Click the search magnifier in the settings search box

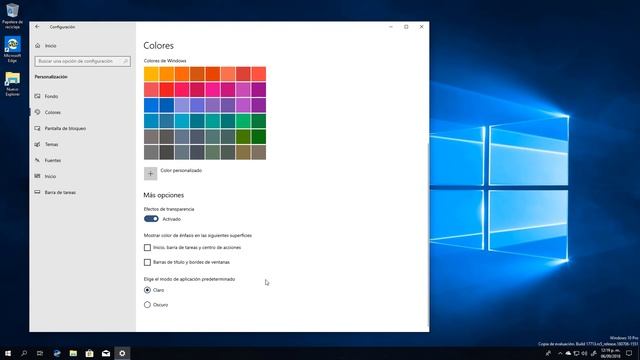[x=125, y=61]
